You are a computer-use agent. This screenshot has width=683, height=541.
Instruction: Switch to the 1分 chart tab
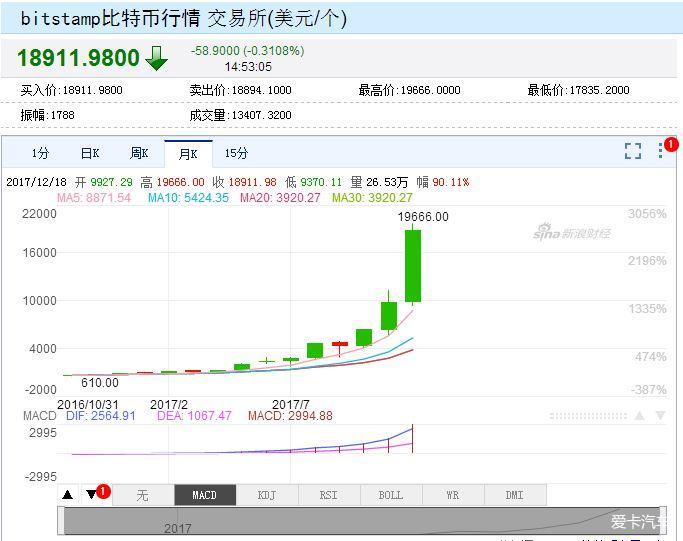[x=40, y=153]
